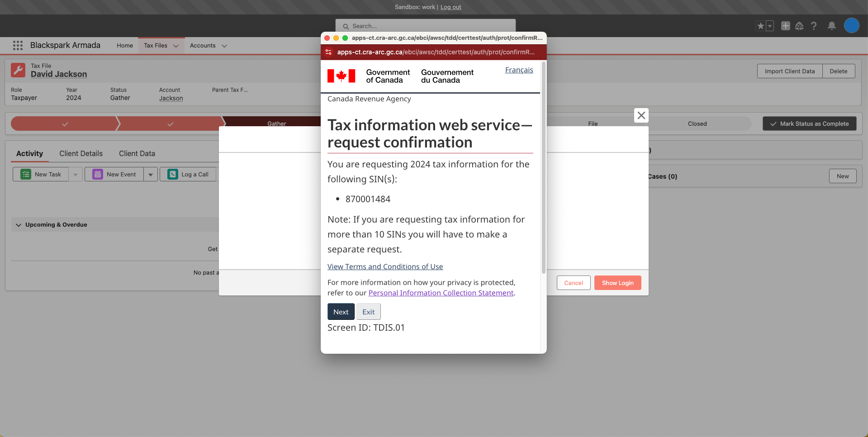Click the Cases (0) related list heading
The height and width of the screenshot is (437, 868).
pyautogui.click(x=663, y=176)
